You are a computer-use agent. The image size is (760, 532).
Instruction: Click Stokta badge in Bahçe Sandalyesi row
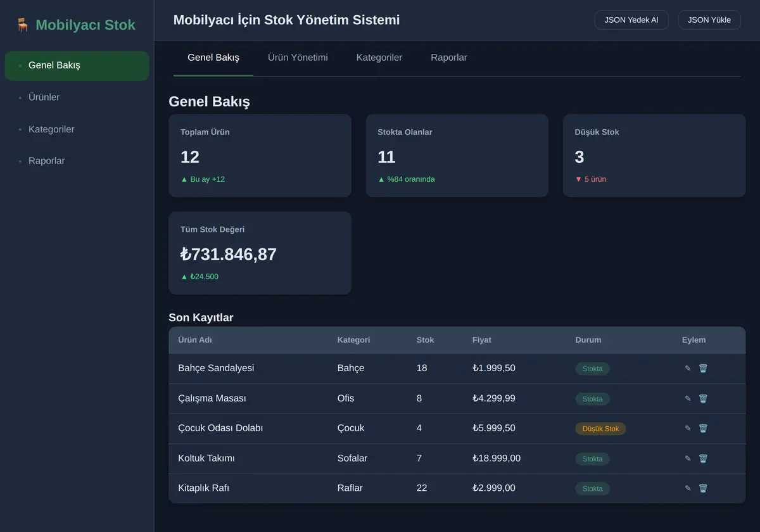pyautogui.click(x=592, y=369)
